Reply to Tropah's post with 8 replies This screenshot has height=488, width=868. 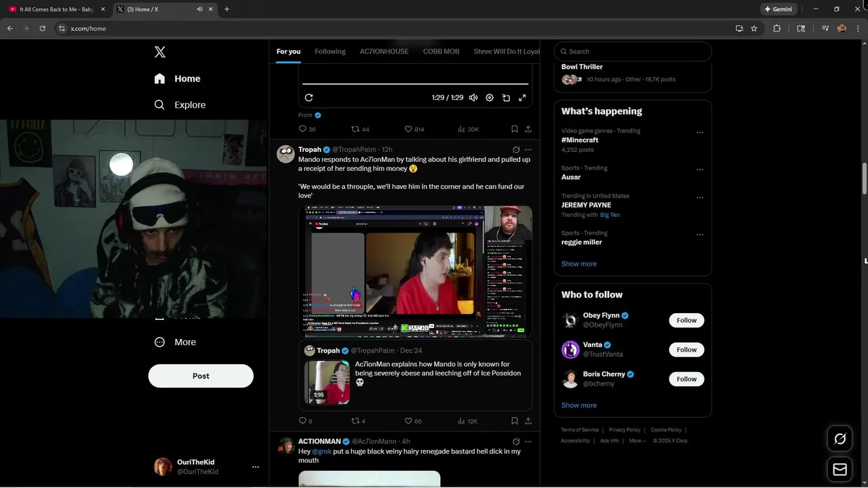(306, 421)
